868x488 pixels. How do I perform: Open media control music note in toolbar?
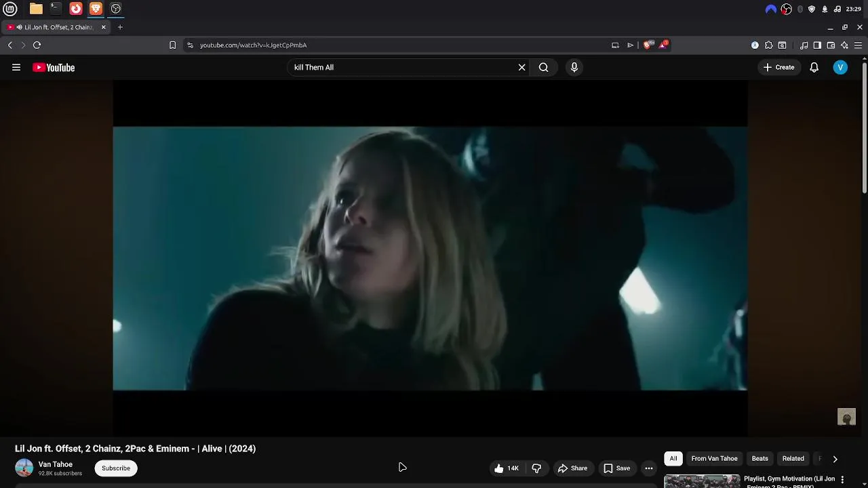tap(804, 45)
